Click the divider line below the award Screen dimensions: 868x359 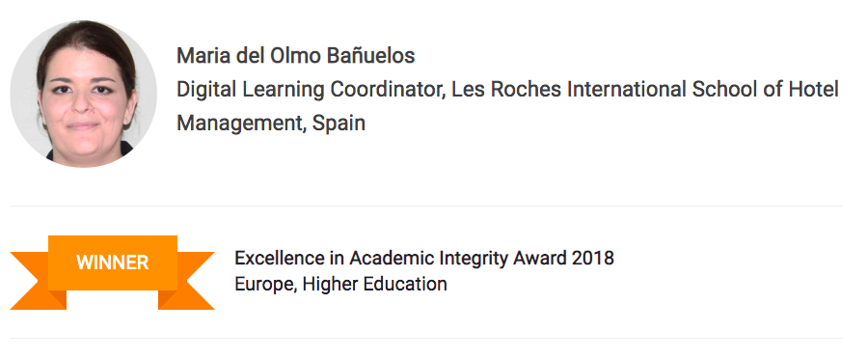[426, 338]
